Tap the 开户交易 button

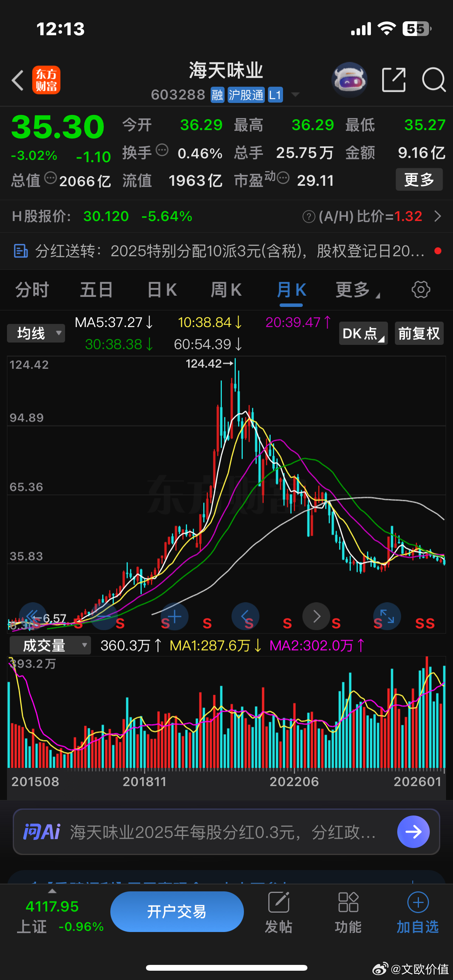point(177,911)
